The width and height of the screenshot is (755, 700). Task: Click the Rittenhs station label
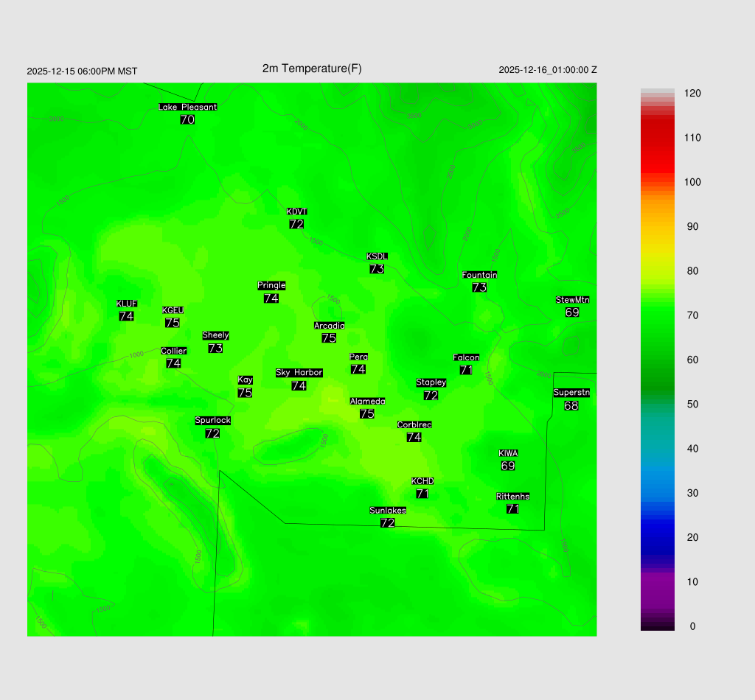(x=513, y=497)
